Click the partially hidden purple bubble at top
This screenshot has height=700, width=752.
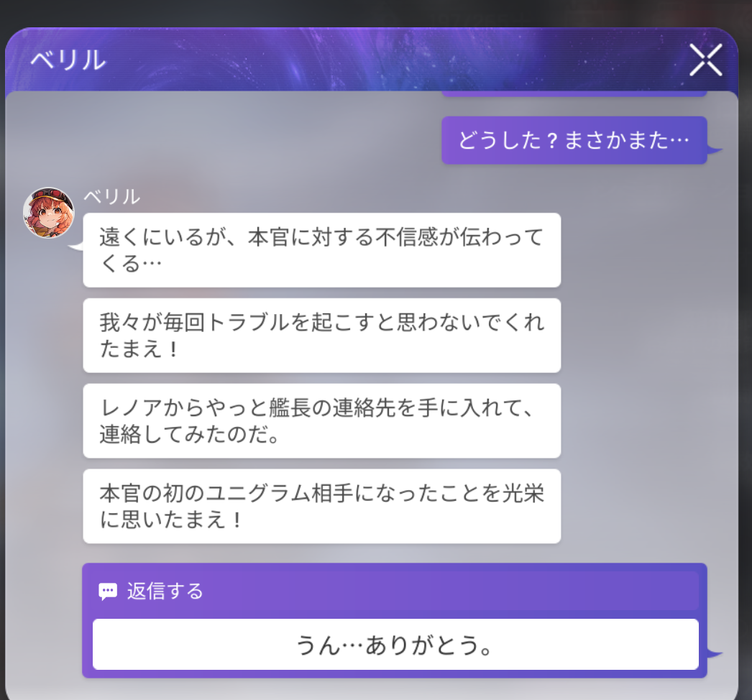[574, 93]
